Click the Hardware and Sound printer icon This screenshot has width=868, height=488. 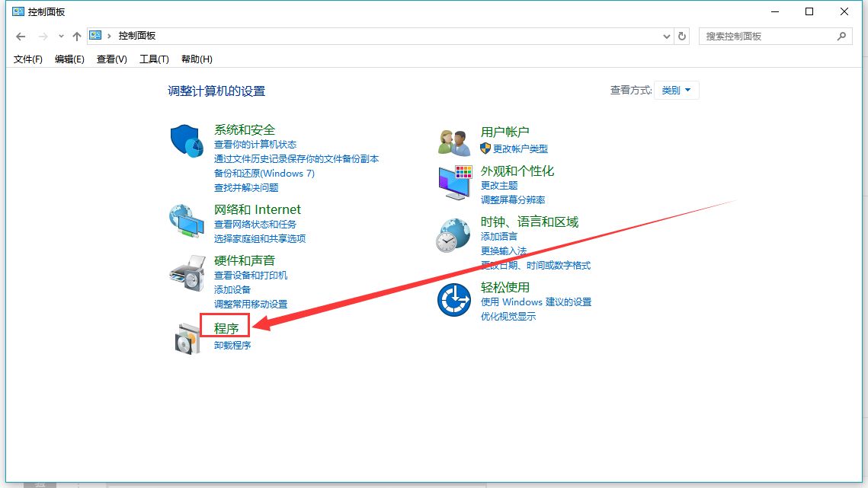187,273
